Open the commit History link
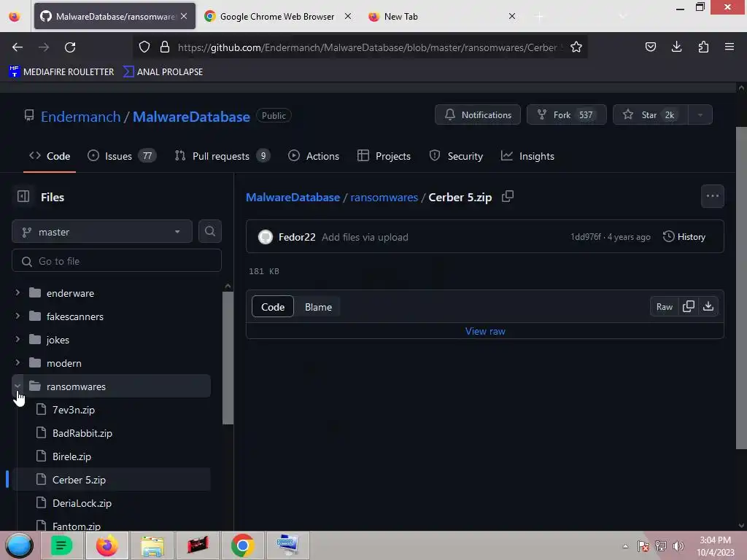747x560 pixels. 684,237
